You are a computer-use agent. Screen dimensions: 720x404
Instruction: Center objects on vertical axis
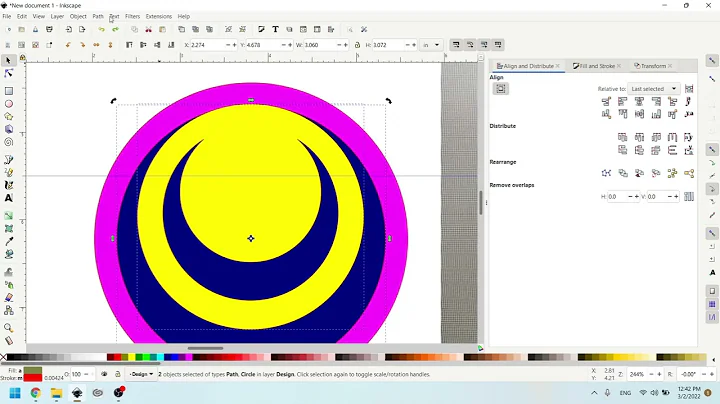click(639, 101)
